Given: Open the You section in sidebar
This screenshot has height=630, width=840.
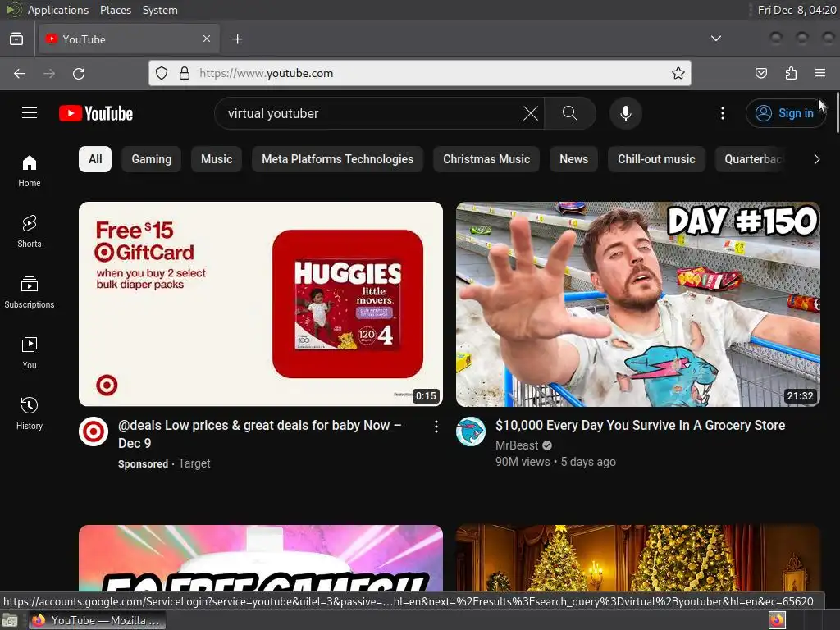Looking at the screenshot, I should [30, 353].
